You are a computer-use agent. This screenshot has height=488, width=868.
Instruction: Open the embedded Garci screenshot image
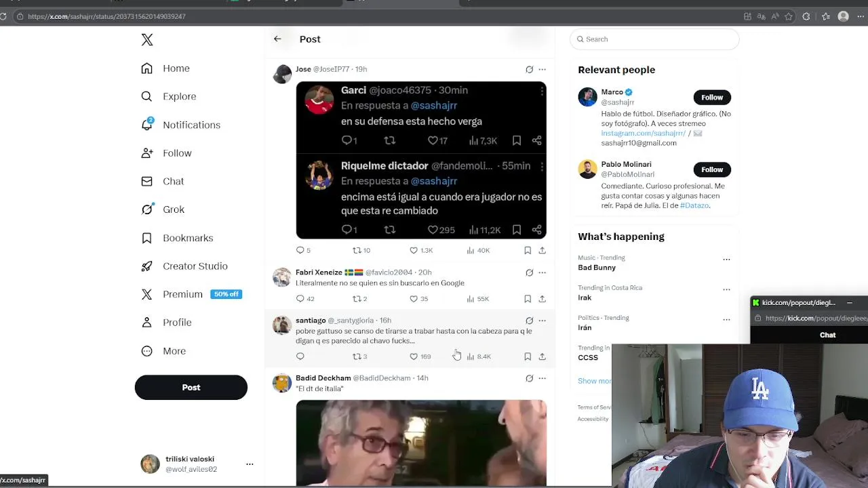pyautogui.click(x=421, y=160)
